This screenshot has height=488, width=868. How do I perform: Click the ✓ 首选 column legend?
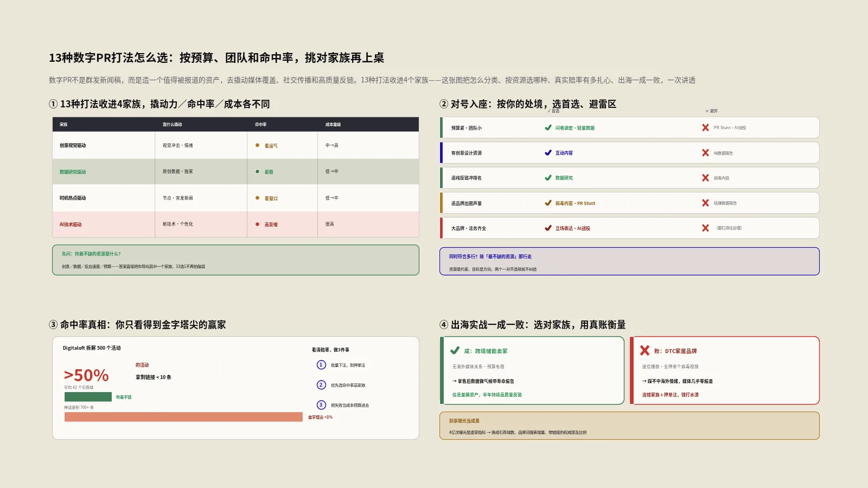(553, 111)
